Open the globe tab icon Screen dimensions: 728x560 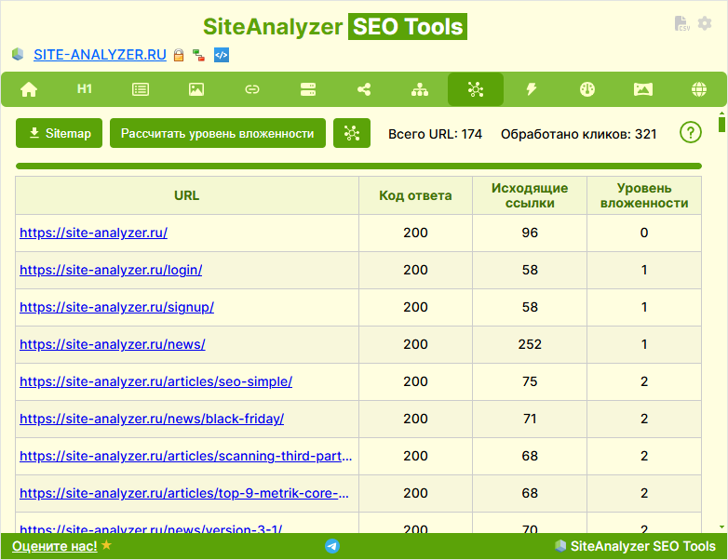tap(699, 89)
